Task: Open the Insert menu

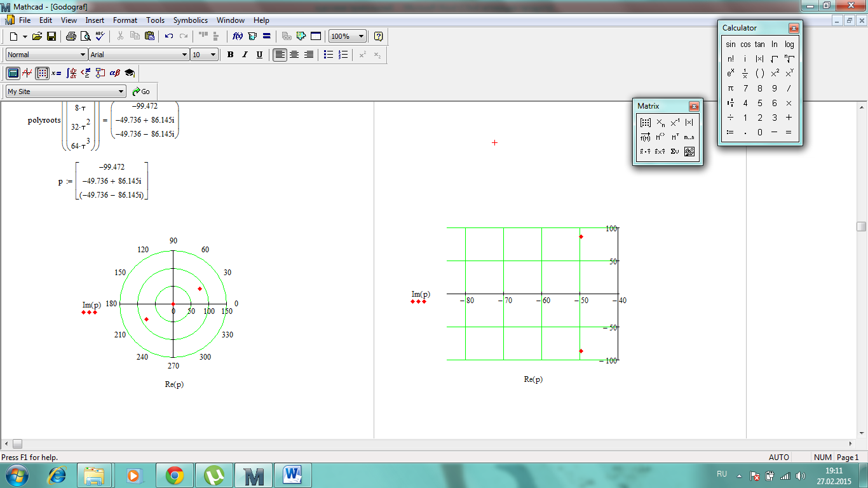Action: click(x=95, y=20)
